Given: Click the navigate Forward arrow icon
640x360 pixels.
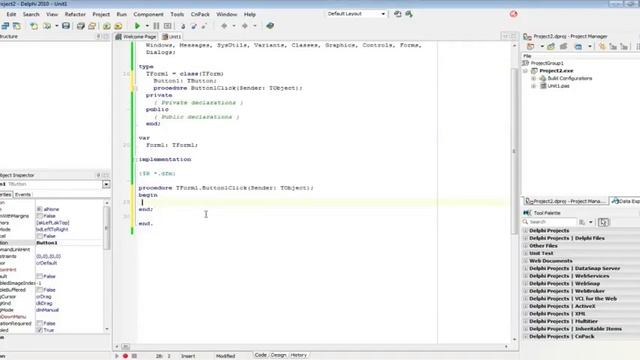Looking at the screenshot, I should [x=245, y=26].
